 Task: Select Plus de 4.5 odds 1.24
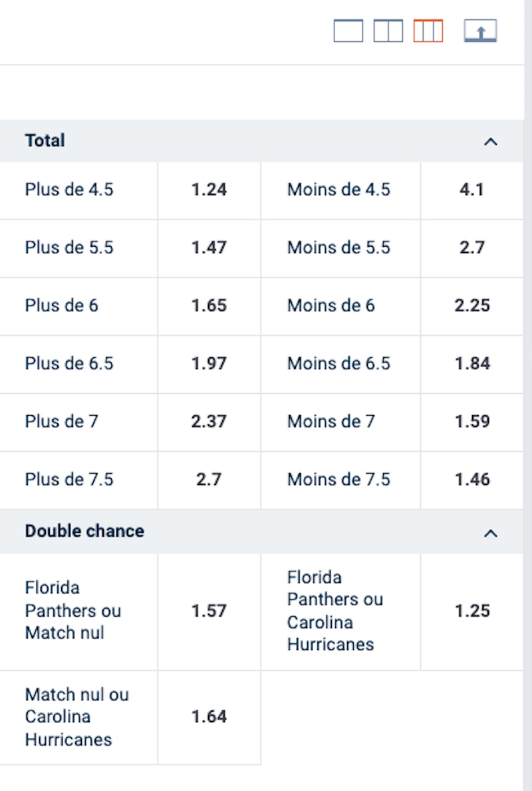tap(209, 190)
